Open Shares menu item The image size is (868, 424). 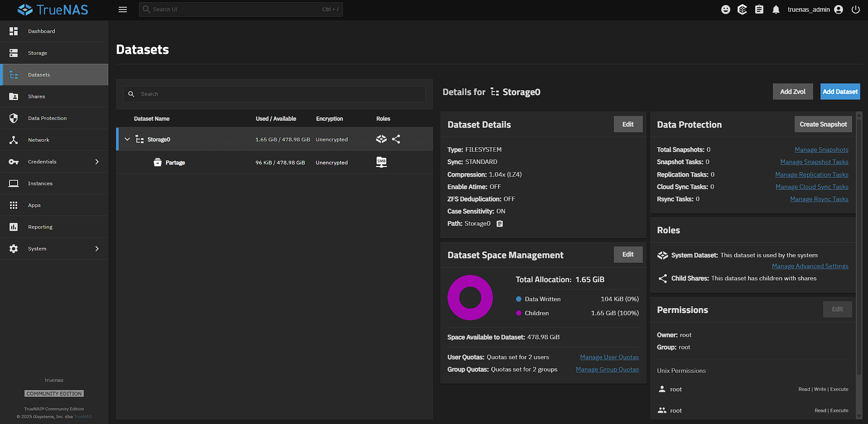54,96
